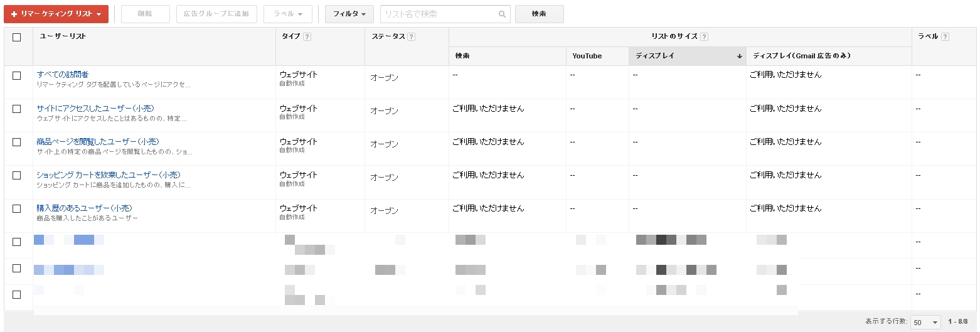This screenshot has width=980, height=332.
Task: Click the search magnifier icon in list search box
Action: point(502,14)
